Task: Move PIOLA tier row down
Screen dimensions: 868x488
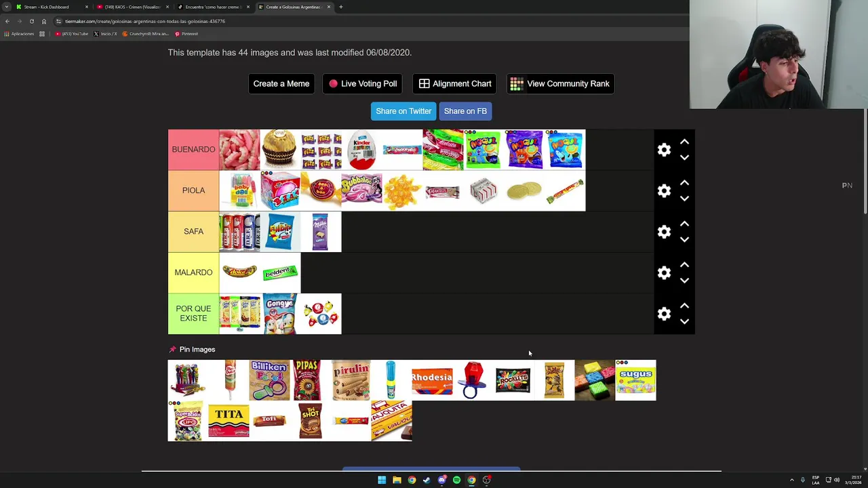Action: [x=684, y=199]
